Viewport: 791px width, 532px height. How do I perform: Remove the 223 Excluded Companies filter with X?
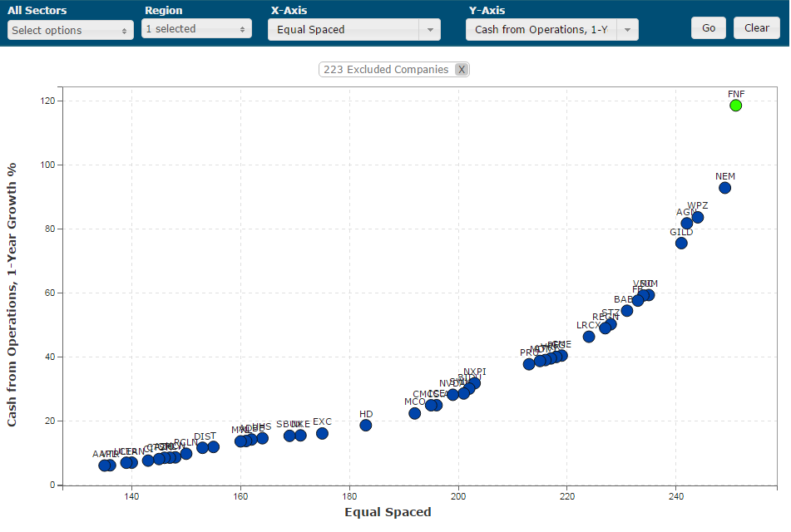point(461,70)
